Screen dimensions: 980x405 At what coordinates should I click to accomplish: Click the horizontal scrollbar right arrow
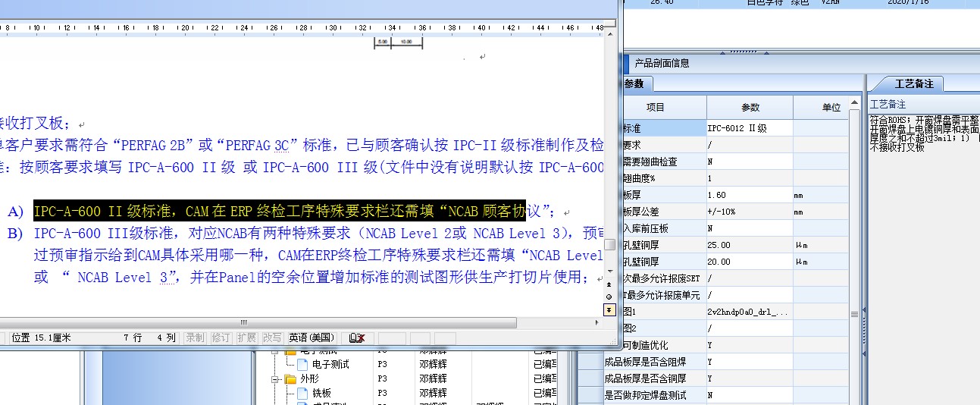pos(596,322)
